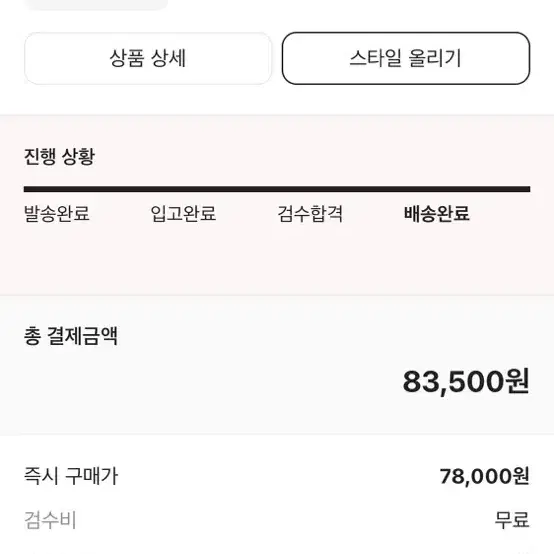Select the 검수합격 step label
The image size is (554, 554).
point(310,213)
